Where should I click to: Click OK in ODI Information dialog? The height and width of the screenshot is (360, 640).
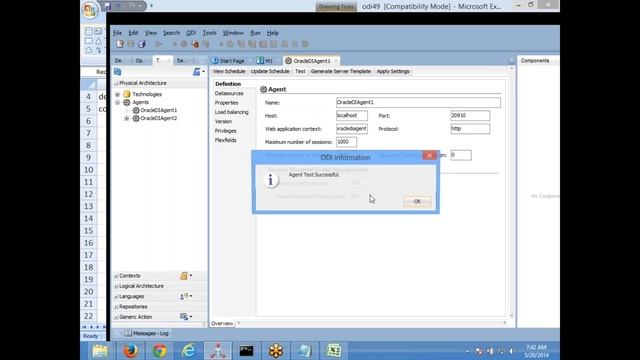417,201
